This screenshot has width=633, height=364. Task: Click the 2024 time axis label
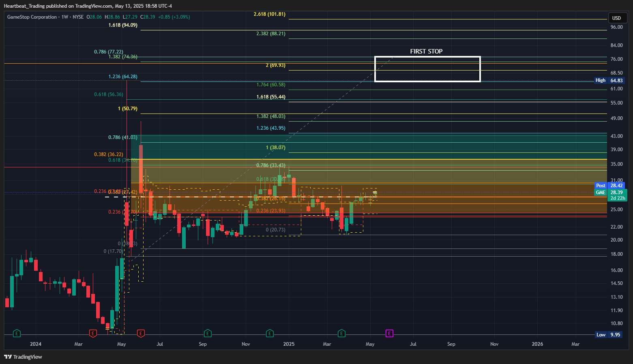click(36, 344)
